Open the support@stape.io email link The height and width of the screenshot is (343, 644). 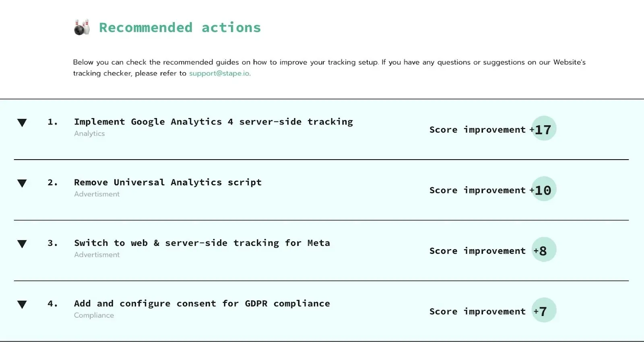219,73
